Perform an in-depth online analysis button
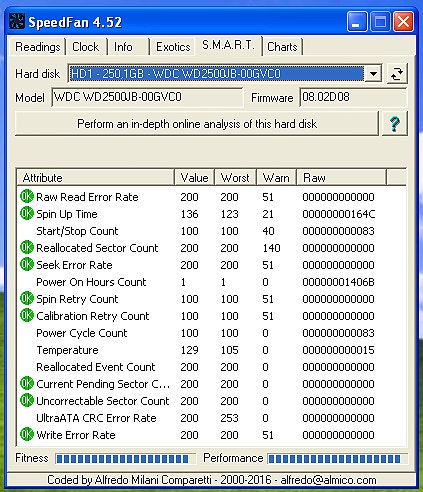Screen dimensions: 423x492 [197, 124]
